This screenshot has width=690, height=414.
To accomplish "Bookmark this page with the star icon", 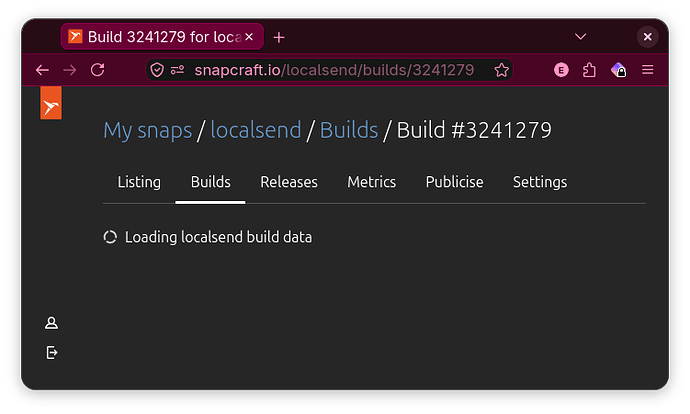I will 501,70.
